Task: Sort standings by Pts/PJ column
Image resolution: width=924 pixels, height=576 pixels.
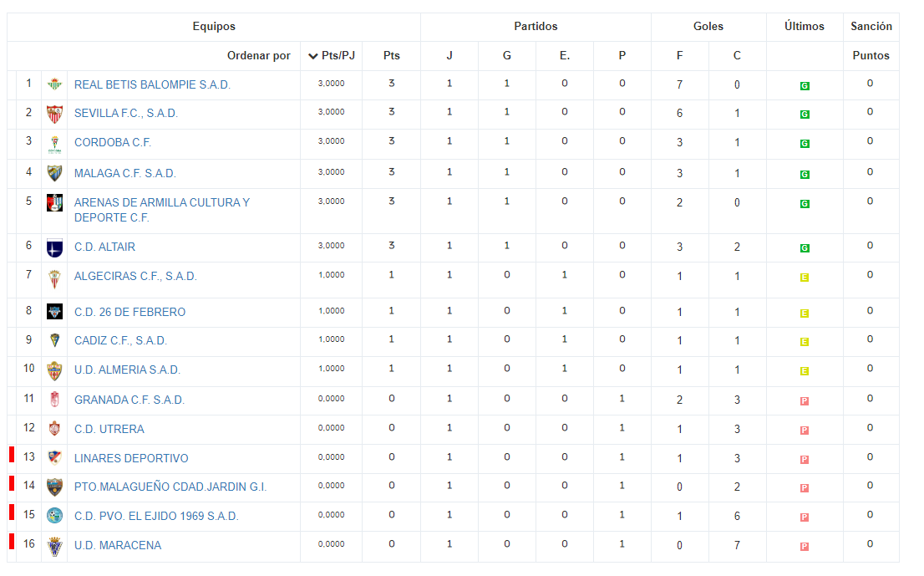Action: 332,55
